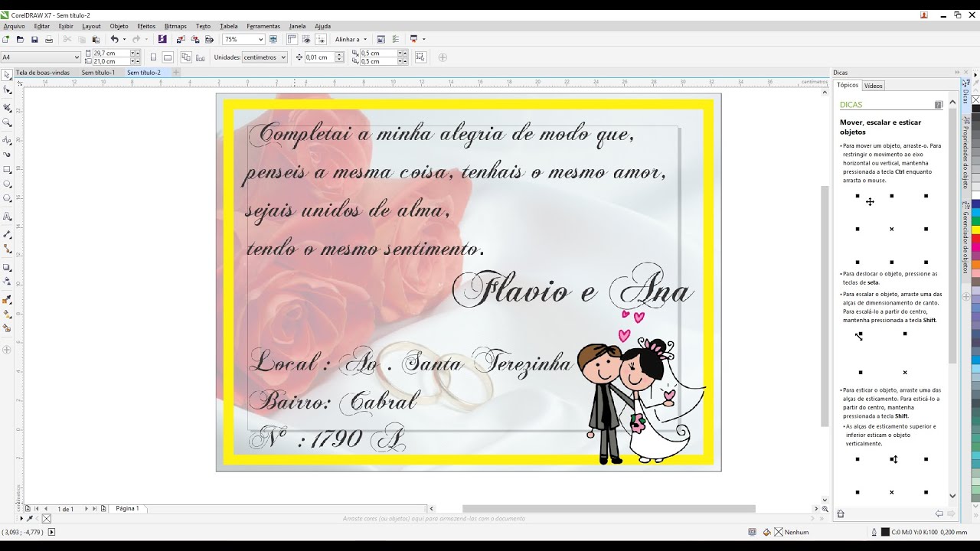Screen dimensions: 980x551
Task: Open the application launcher dropdown arrow
Action: [x=423, y=39]
